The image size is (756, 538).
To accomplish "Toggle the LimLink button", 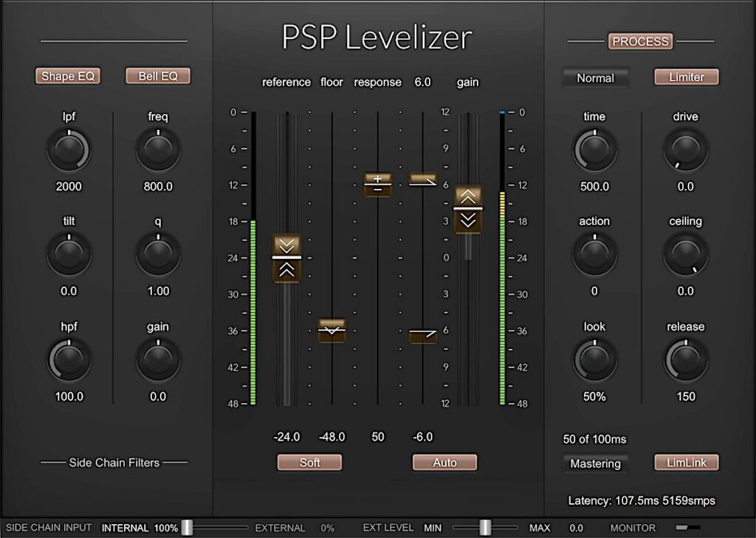I will (x=687, y=462).
